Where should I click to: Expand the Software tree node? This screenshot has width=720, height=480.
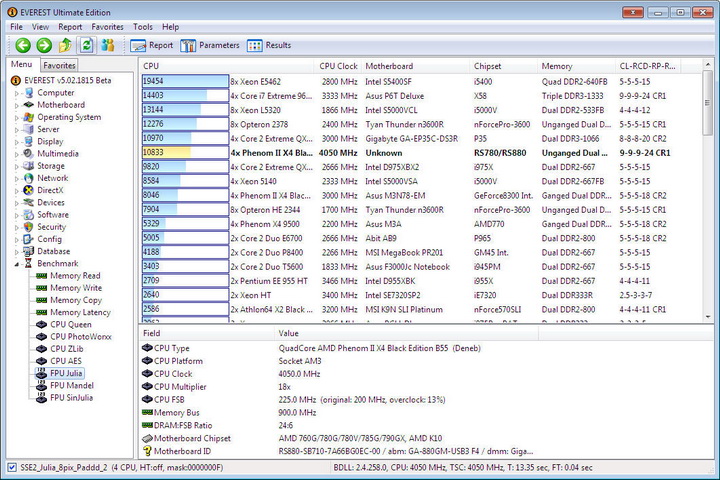click(x=17, y=215)
